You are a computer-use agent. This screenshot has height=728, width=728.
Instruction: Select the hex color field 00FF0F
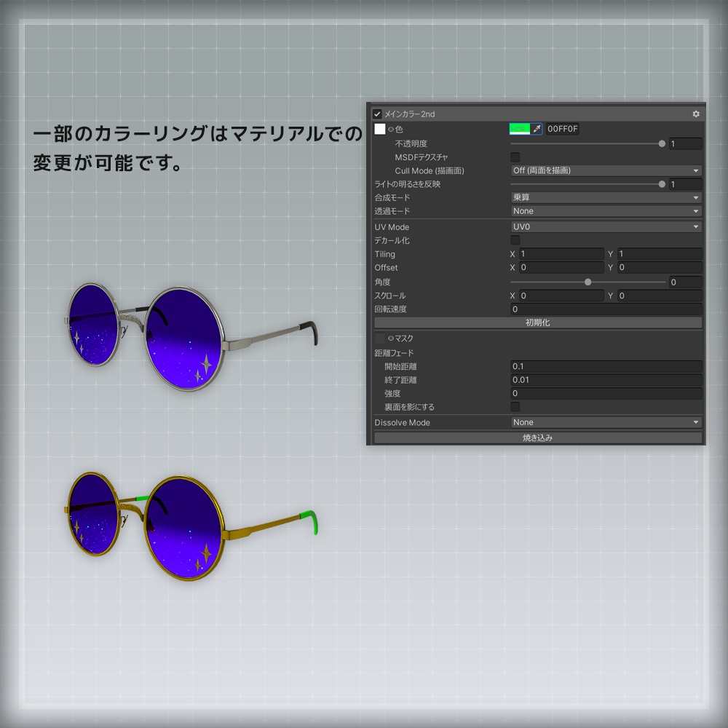[562, 129]
